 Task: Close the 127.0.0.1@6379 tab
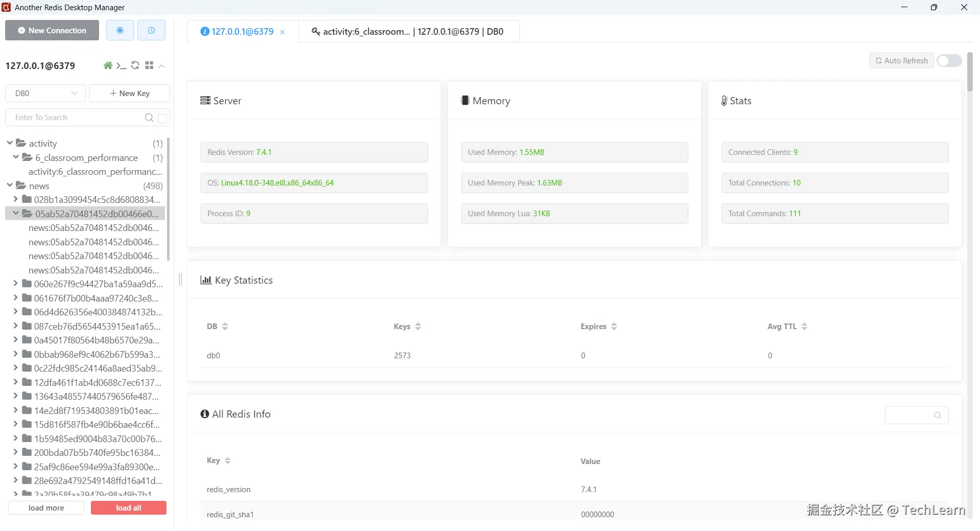tap(282, 32)
